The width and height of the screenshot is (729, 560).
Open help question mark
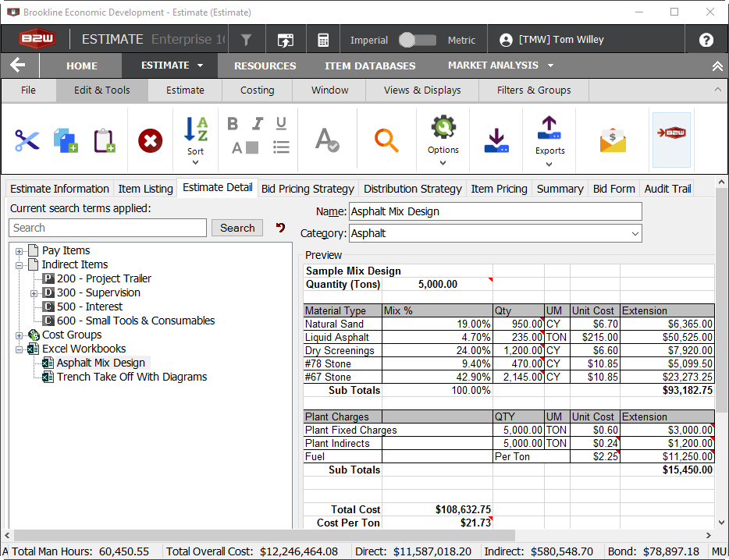point(706,40)
